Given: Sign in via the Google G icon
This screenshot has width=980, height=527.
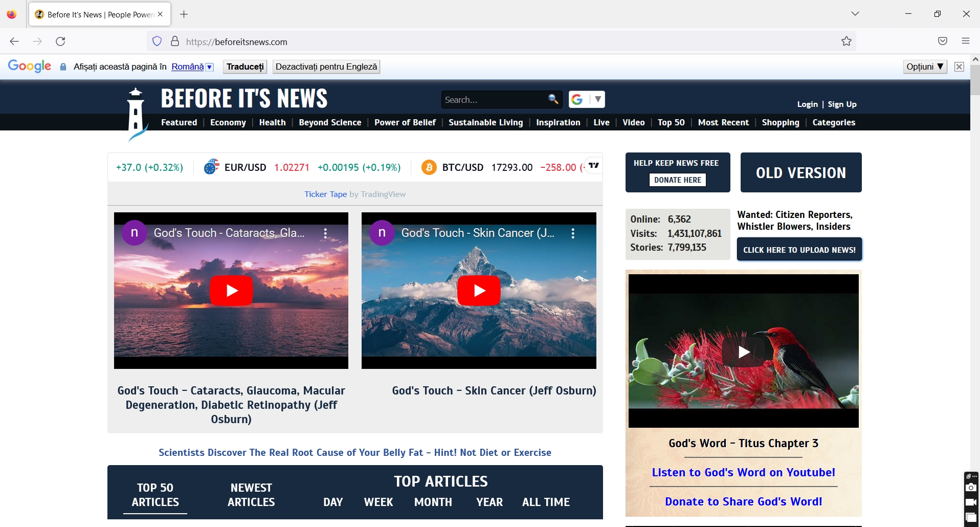Looking at the screenshot, I should point(577,99).
